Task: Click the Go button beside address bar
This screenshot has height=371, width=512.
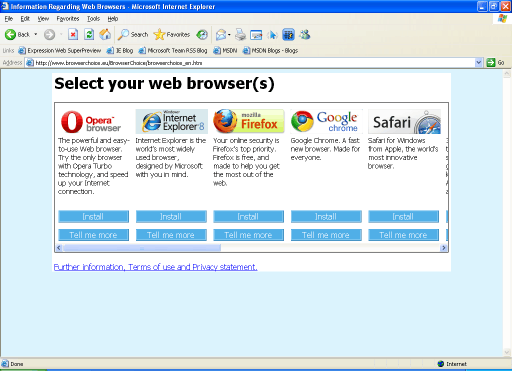Action: [495, 62]
